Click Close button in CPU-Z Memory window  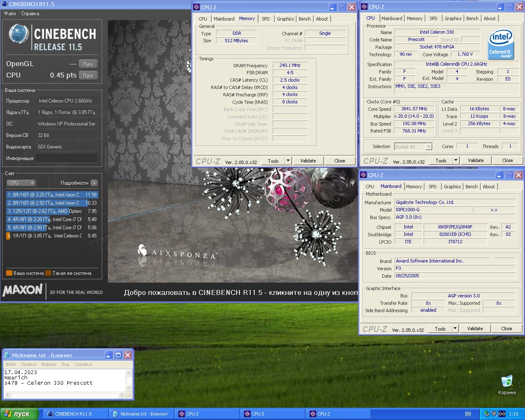click(x=340, y=161)
